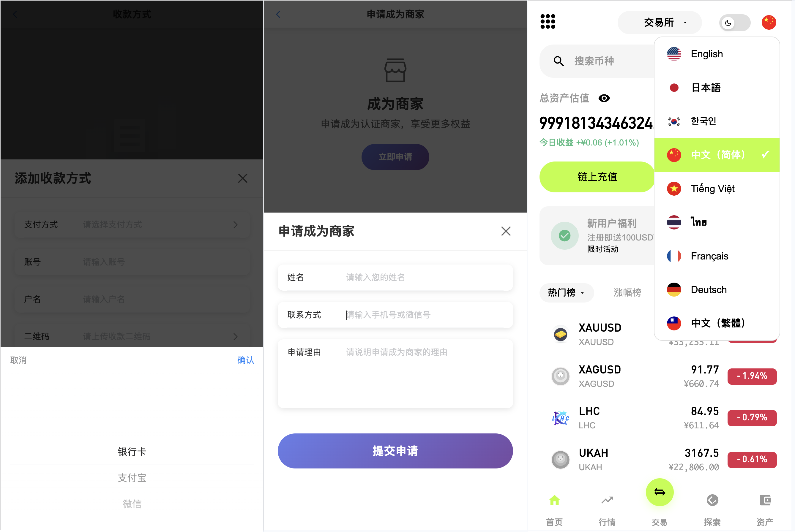
Task: Select the swap icon in bottom navigation
Action: click(x=659, y=492)
